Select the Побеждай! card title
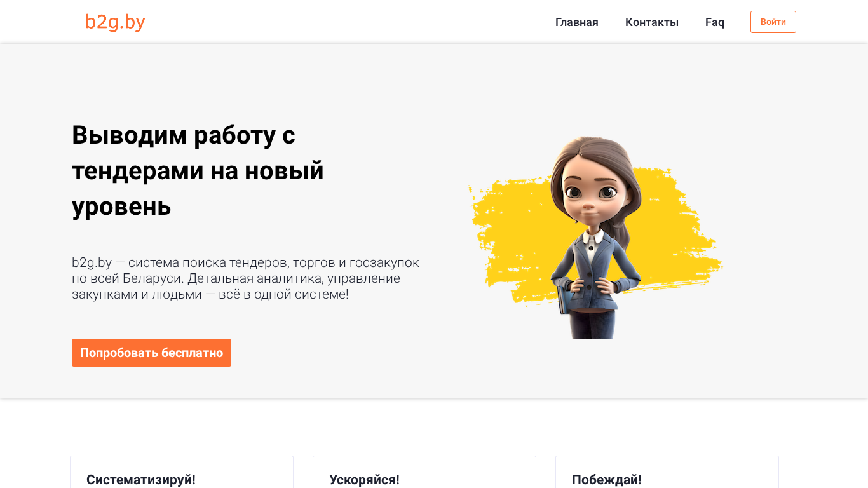Screen dimensions: 868x488 [607, 480]
